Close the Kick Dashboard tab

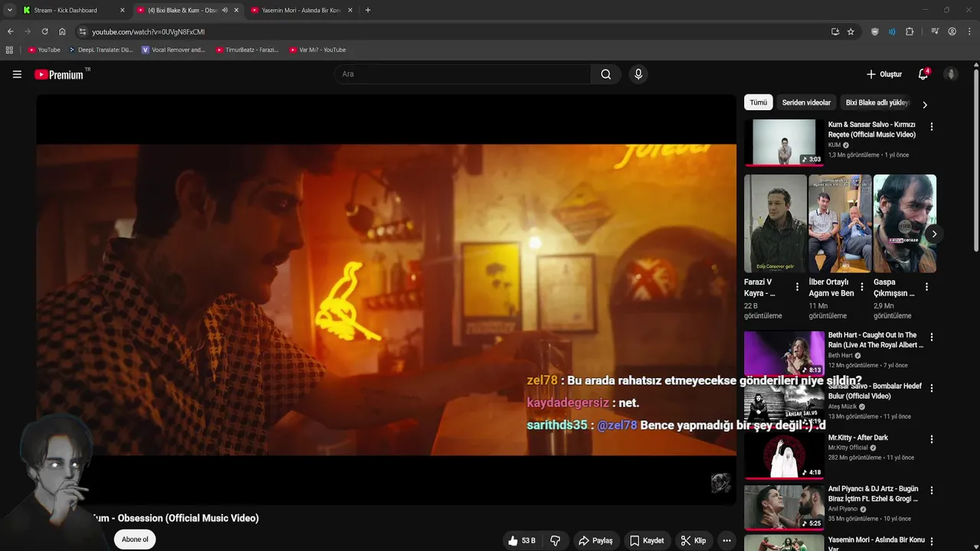pyautogui.click(x=122, y=10)
